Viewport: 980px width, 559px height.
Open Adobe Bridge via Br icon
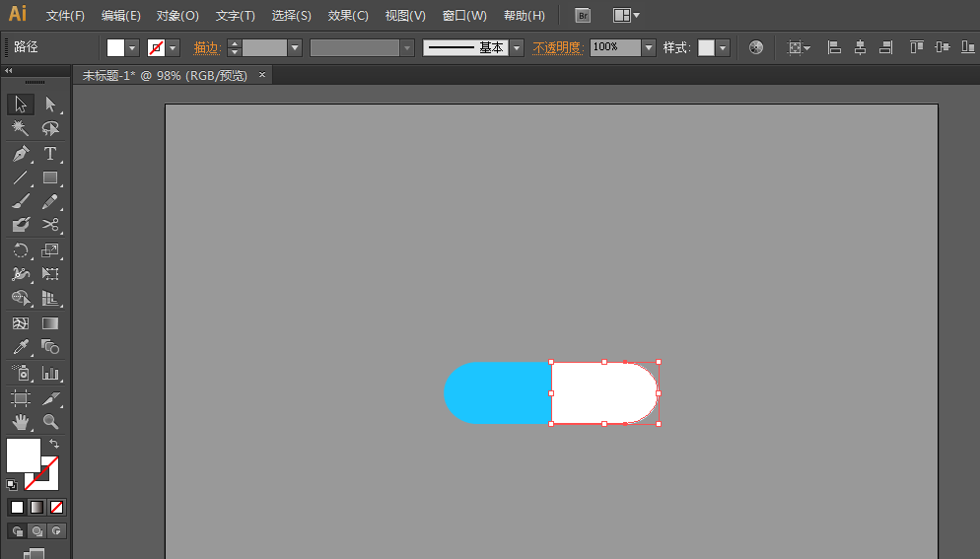[583, 16]
